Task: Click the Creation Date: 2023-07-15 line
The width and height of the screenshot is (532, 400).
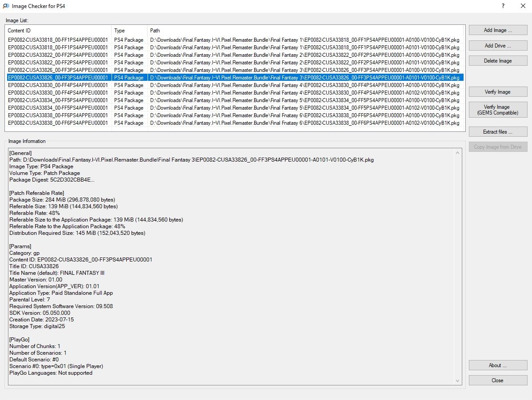Action: [x=41, y=320]
